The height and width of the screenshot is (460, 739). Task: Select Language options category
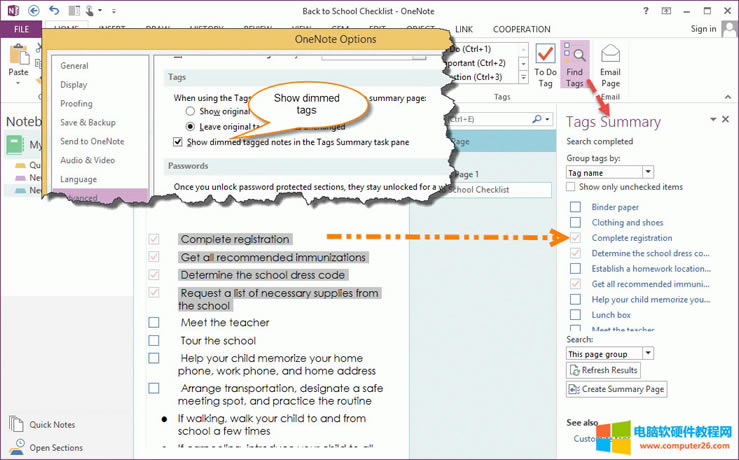[x=78, y=179]
